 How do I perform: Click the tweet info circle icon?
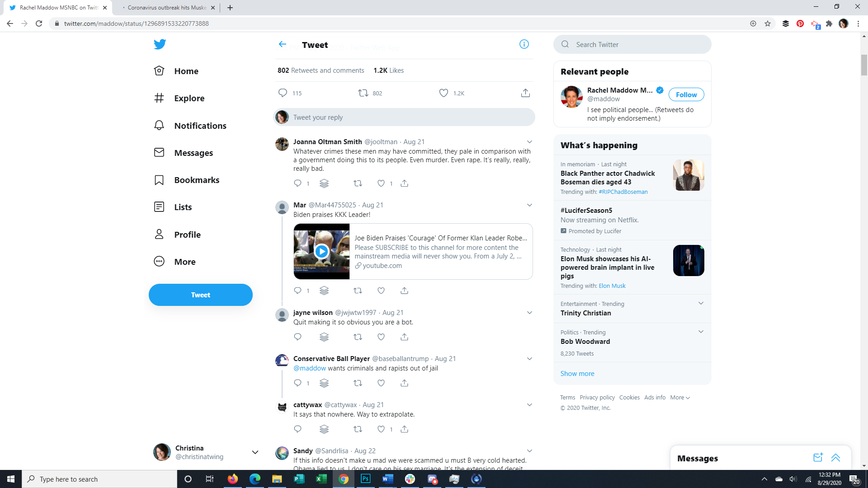(524, 44)
